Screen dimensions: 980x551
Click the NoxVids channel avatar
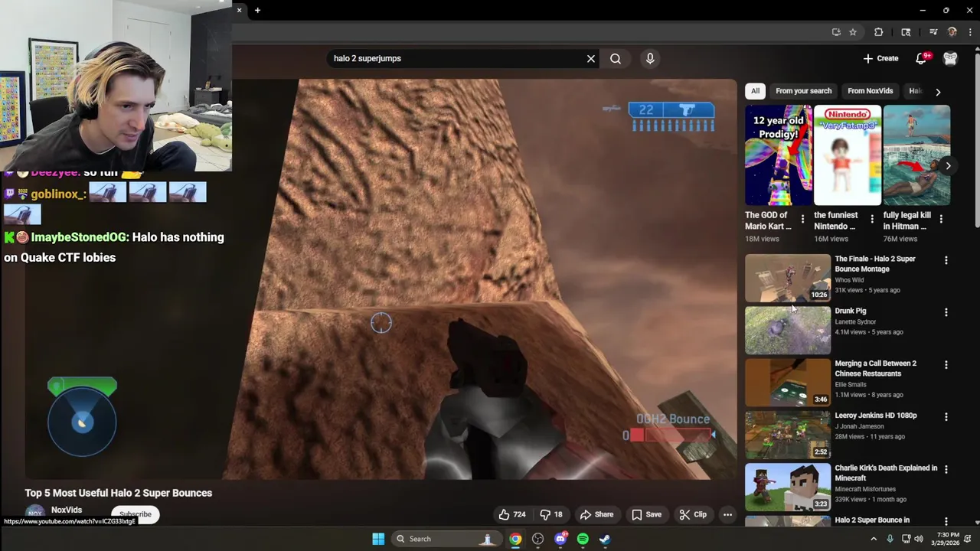pos(34,514)
